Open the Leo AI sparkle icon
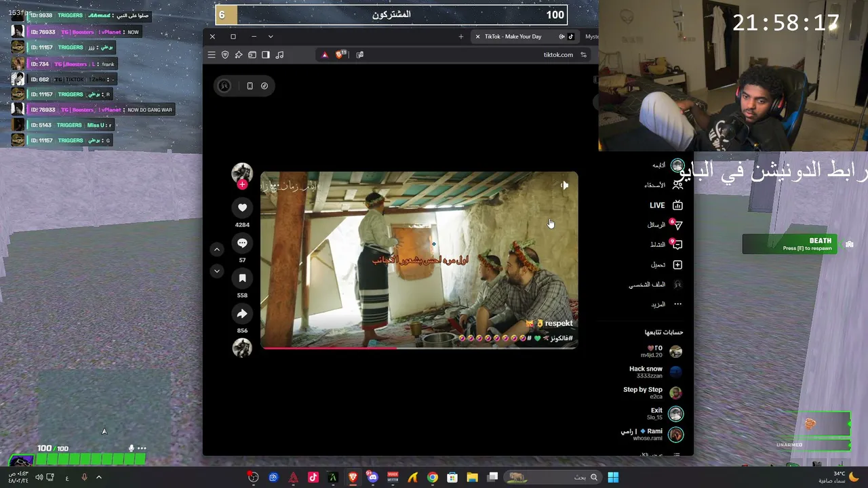This screenshot has width=868, height=488. coord(239,55)
